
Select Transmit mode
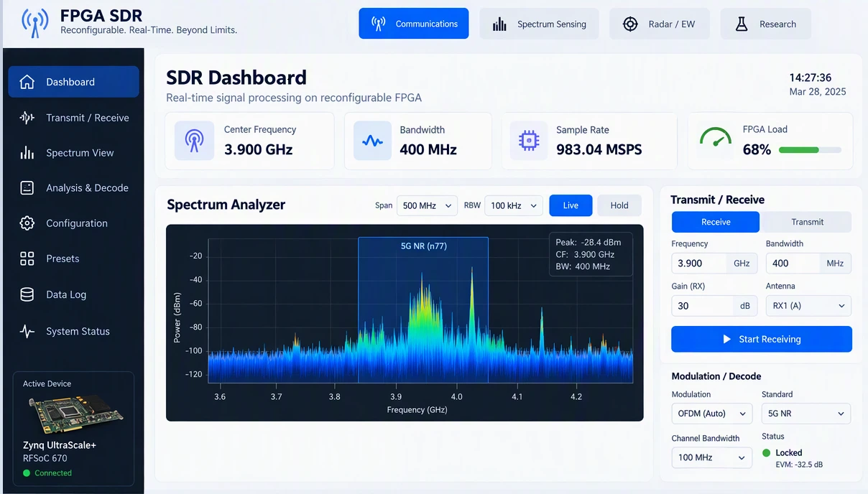click(x=807, y=222)
